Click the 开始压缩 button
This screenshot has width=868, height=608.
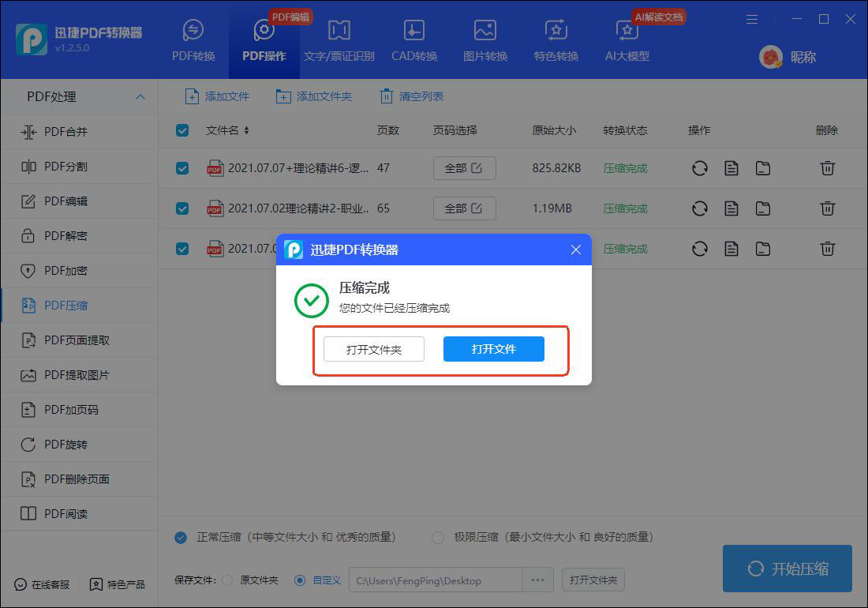pos(788,569)
